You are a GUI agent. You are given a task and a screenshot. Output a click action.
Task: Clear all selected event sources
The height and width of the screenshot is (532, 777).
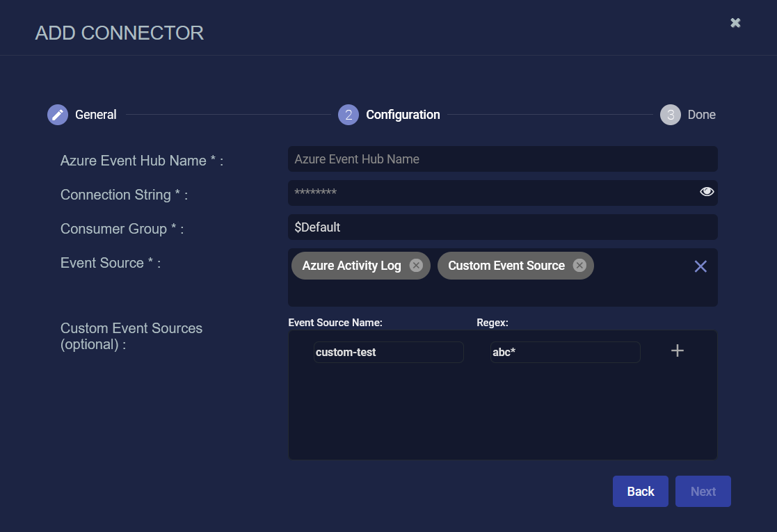[x=700, y=266]
